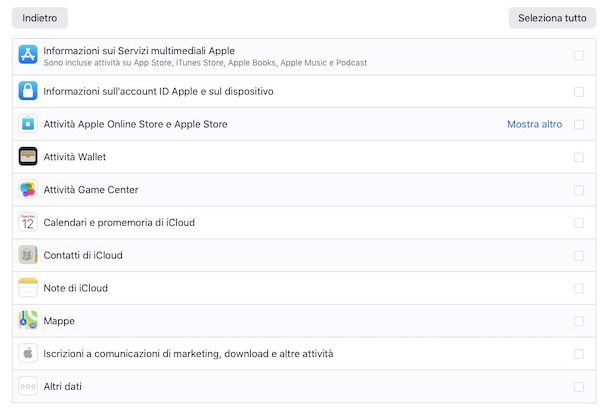The height and width of the screenshot is (415, 610).
Task: Click the Game Center colorful bubbles icon
Action: 28,189
